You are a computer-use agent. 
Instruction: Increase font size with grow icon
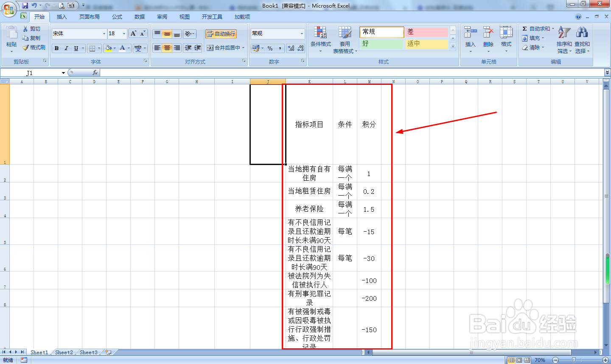(133, 34)
